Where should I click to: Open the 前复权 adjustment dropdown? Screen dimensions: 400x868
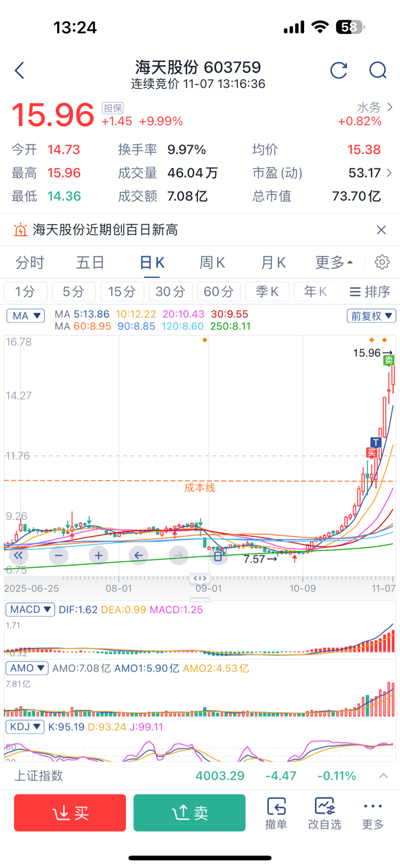tap(371, 315)
